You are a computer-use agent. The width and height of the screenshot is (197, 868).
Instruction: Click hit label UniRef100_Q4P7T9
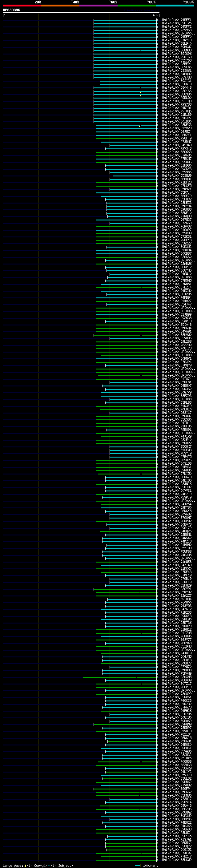[x=176, y=494]
